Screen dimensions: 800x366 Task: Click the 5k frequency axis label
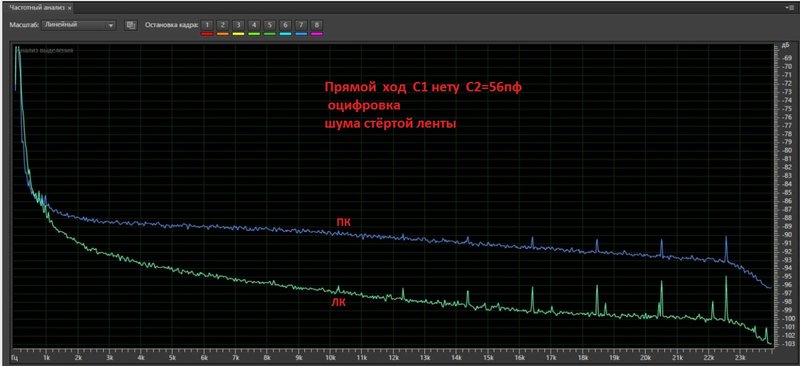(172, 359)
